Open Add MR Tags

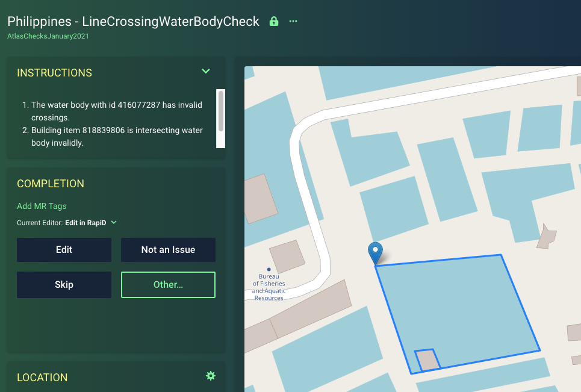42,205
